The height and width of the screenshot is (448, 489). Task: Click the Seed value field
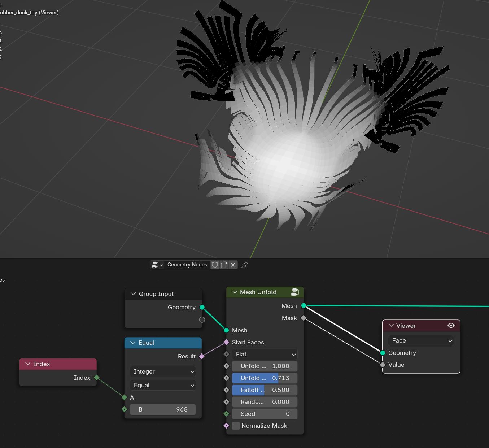tap(265, 414)
